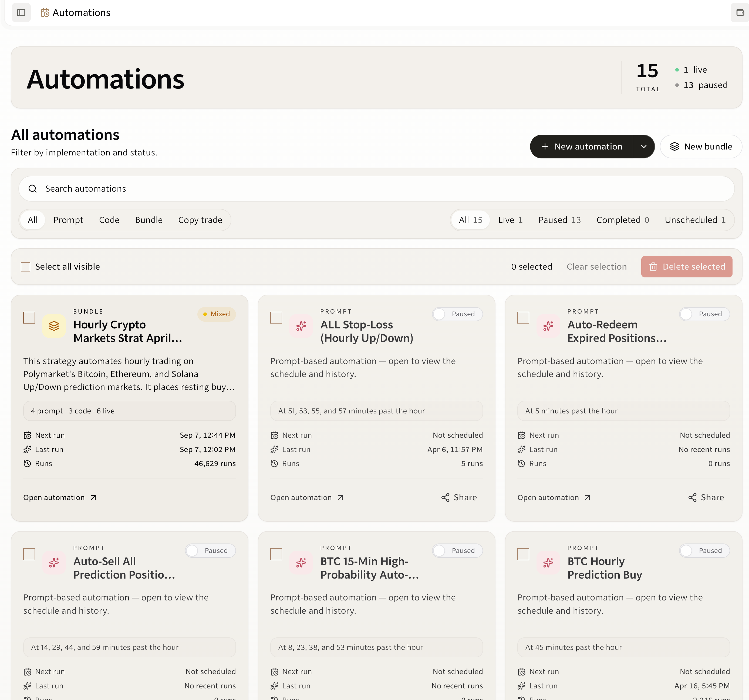This screenshot has width=749, height=700.
Task: Click the search magnifier icon
Action: click(x=33, y=189)
